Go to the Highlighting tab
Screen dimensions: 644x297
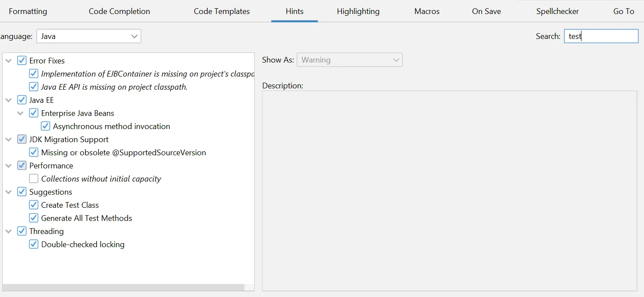[x=358, y=11]
